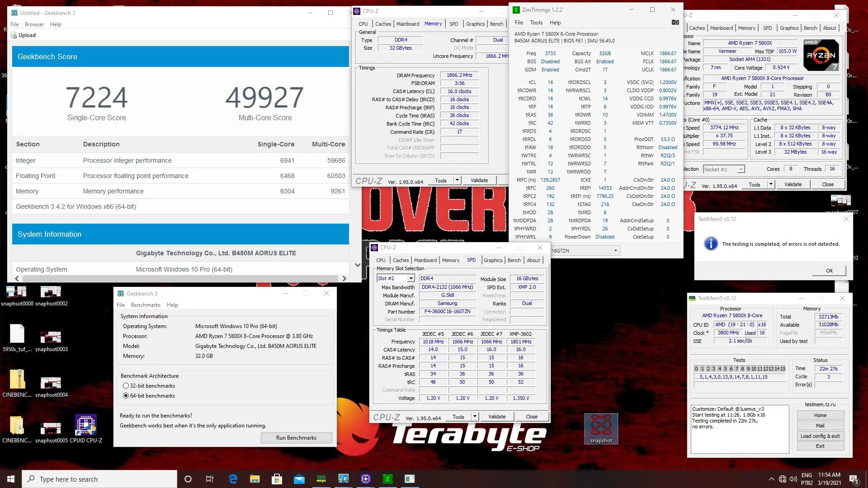Open the File menu in ZenTimings
This screenshot has height=488, width=868.
coord(519,23)
